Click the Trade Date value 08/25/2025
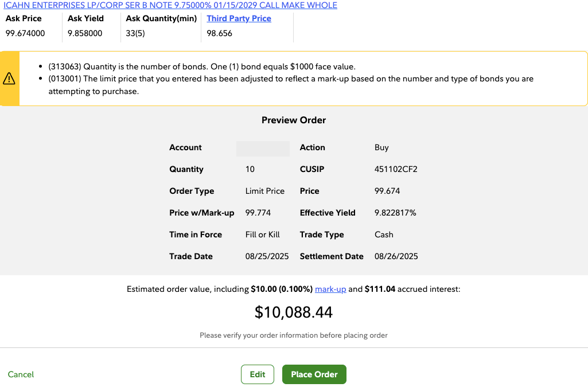This screenshot has height=391, width=588. [267, 256]
